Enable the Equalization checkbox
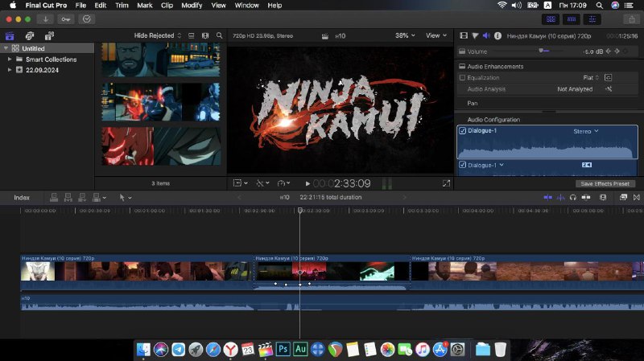This screenshot has width=644, height=361. click(x=462, y=77)
